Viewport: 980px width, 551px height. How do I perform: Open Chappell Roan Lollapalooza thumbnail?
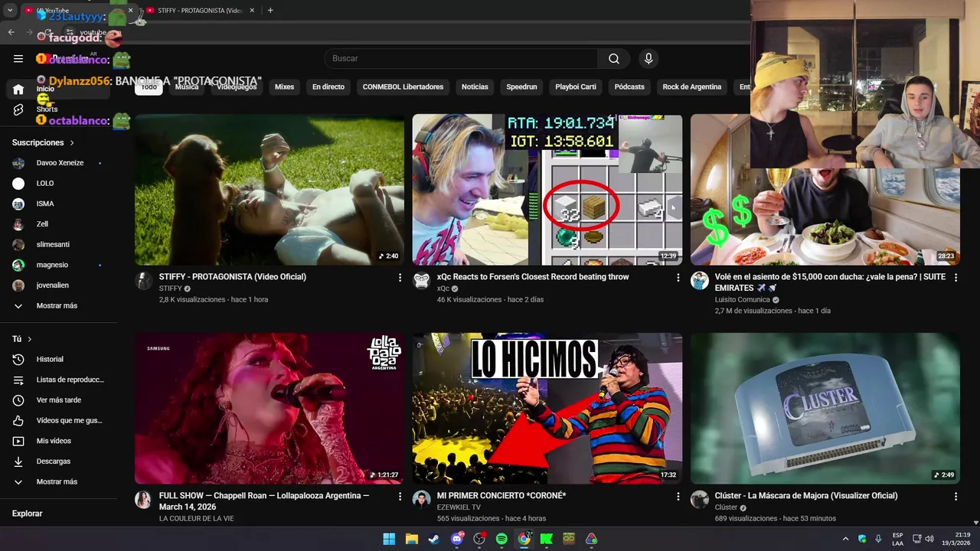click(x=269, y=409)
